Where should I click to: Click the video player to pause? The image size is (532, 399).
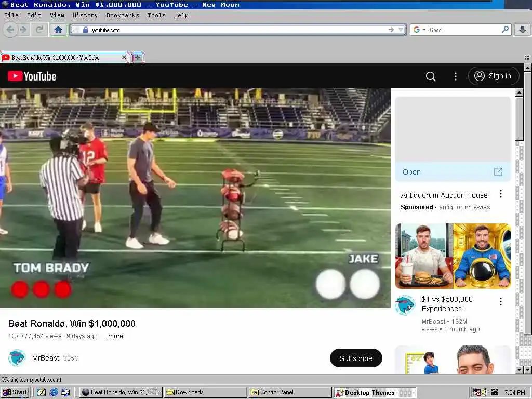[195, 198]
